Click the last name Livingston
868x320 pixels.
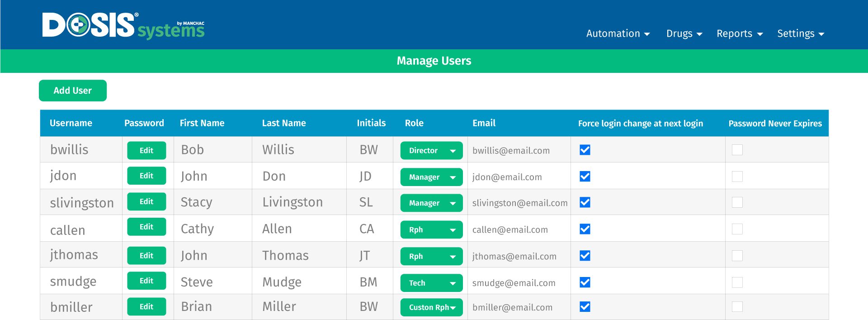[292, 202]
